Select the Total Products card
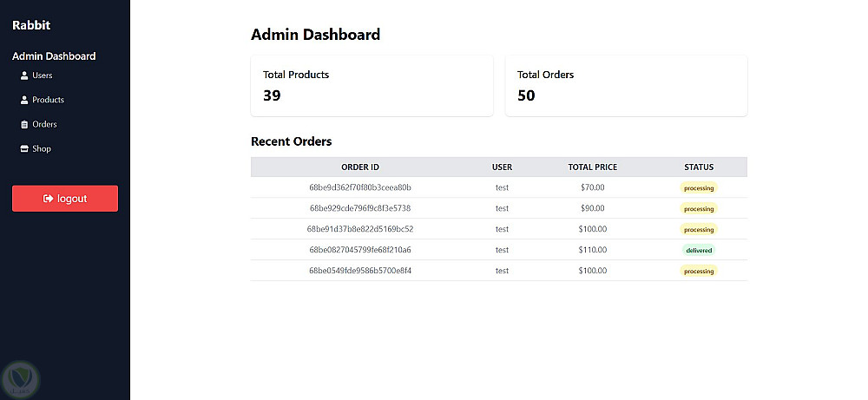The image size is (868, 400). tap(372, 86)
